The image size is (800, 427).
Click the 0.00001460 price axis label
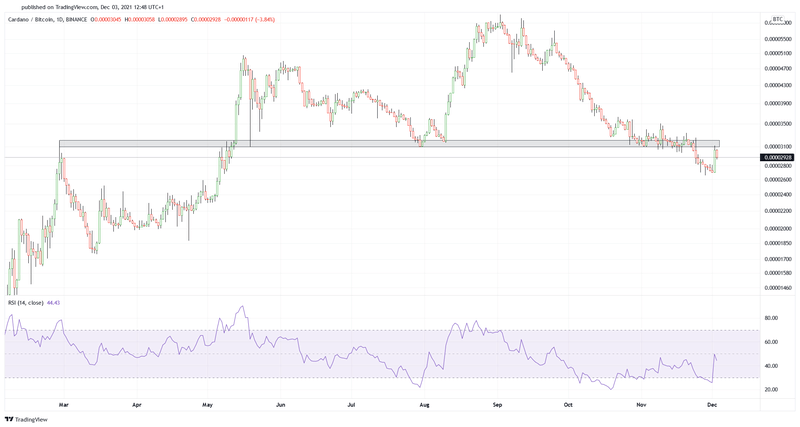(778, 288)
